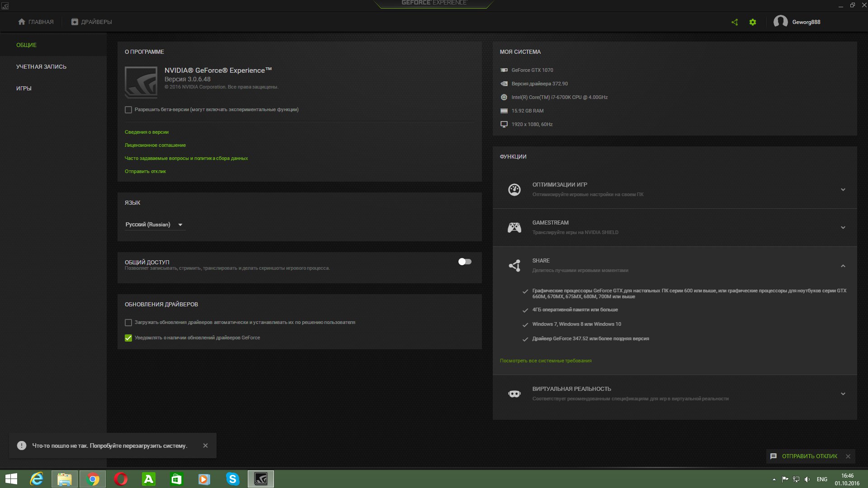Click the volume speaker tray icon
868x488 pixels.
click(807, 479)
